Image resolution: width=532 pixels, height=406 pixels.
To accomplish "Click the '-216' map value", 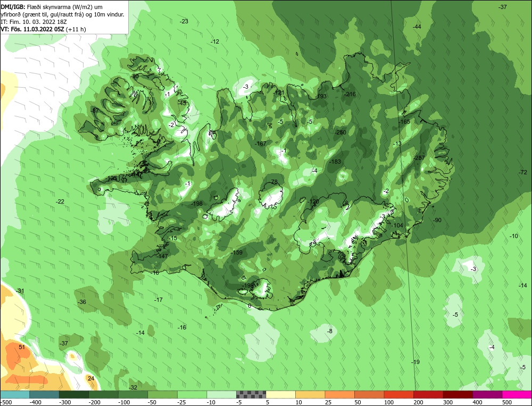I will (x=350, y=94).
